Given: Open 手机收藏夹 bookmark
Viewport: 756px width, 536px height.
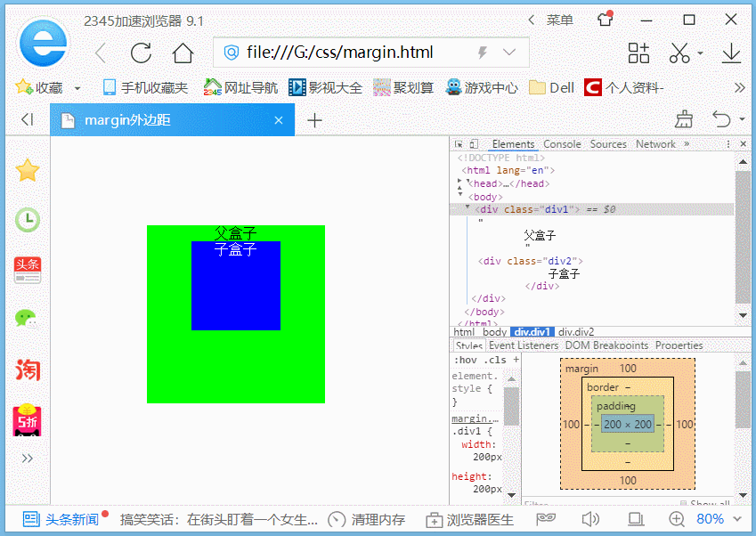Looking at the screenshot, I should click(145, 88).
